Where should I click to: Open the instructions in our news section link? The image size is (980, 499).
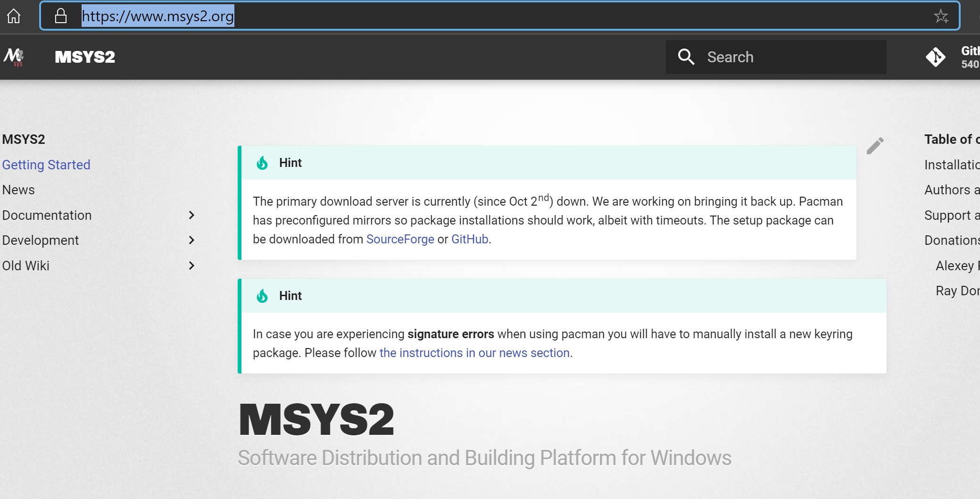point(475,353)
